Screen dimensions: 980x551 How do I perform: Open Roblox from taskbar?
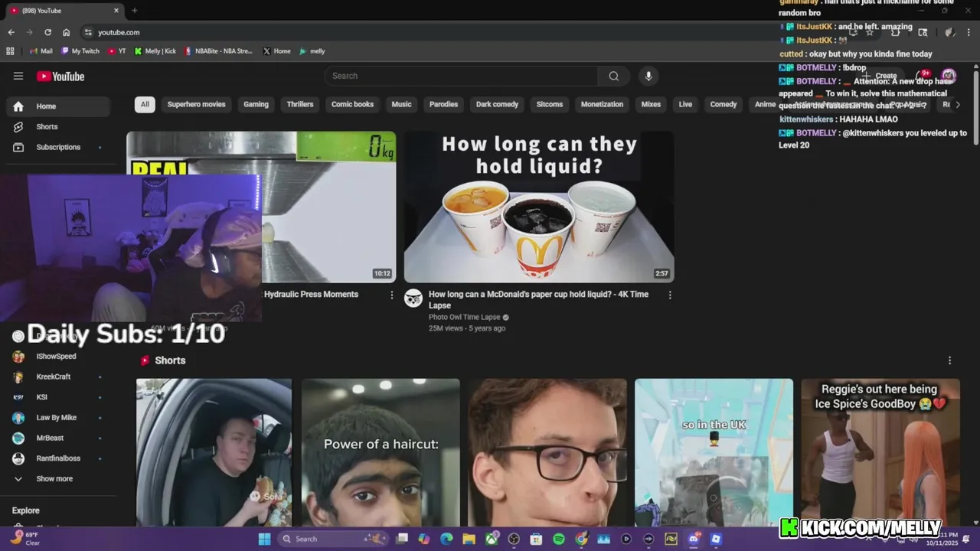[x=716, y=539]
